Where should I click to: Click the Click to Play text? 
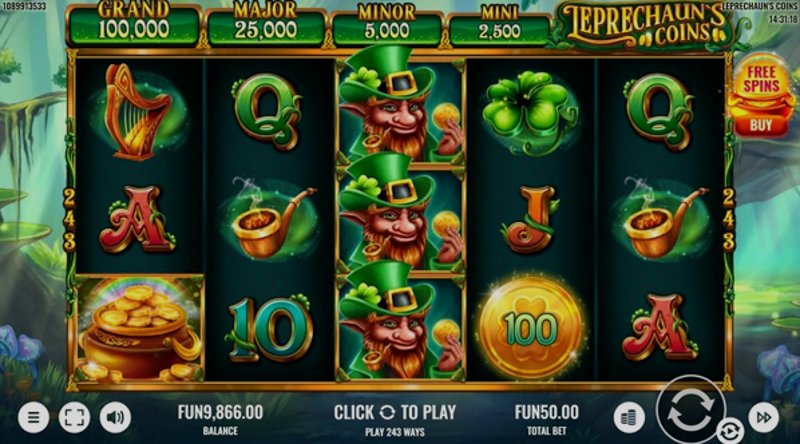[x=395, y=412]
